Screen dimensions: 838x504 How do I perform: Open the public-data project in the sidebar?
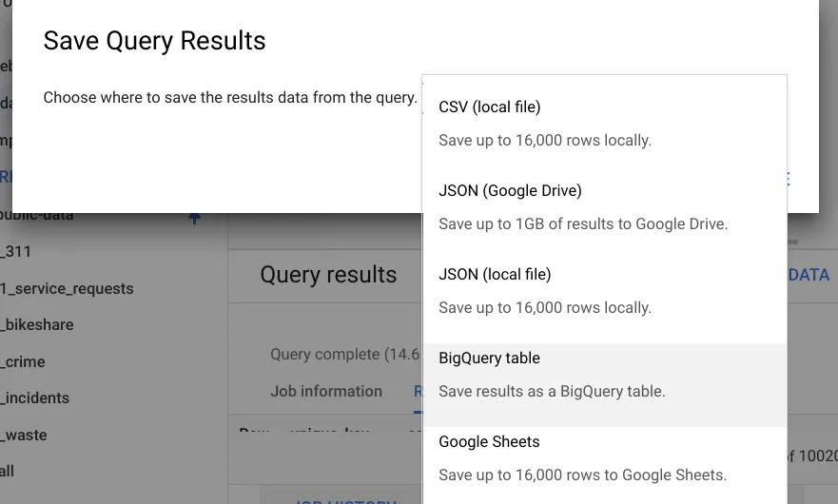coord(38,216)
